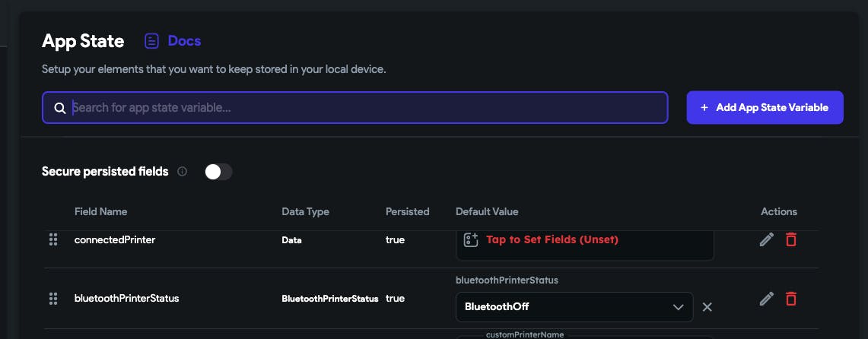Edit the connectedPrinter variable with pencil icon
Screen dimensions: 868x339
(767, 239)
